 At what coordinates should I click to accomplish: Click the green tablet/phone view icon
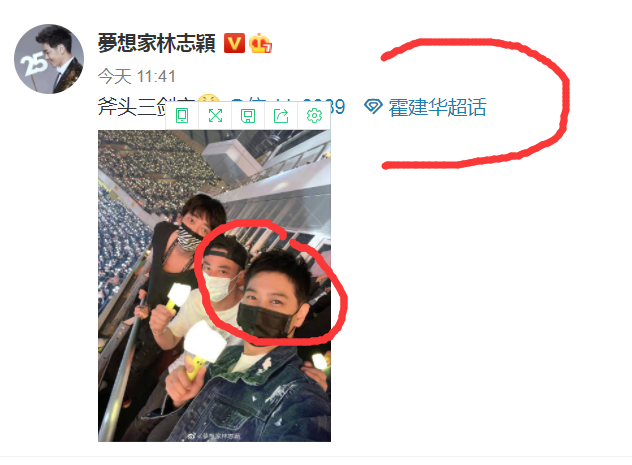(182, 116)
